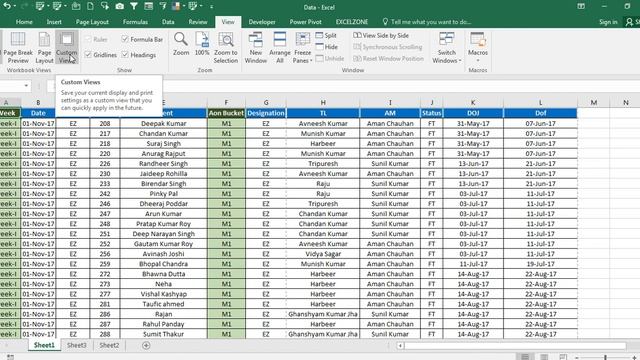Click cell with name Gautam Kumar Roy
Viewport: 640px width, 360px height.
pos(163,244)
